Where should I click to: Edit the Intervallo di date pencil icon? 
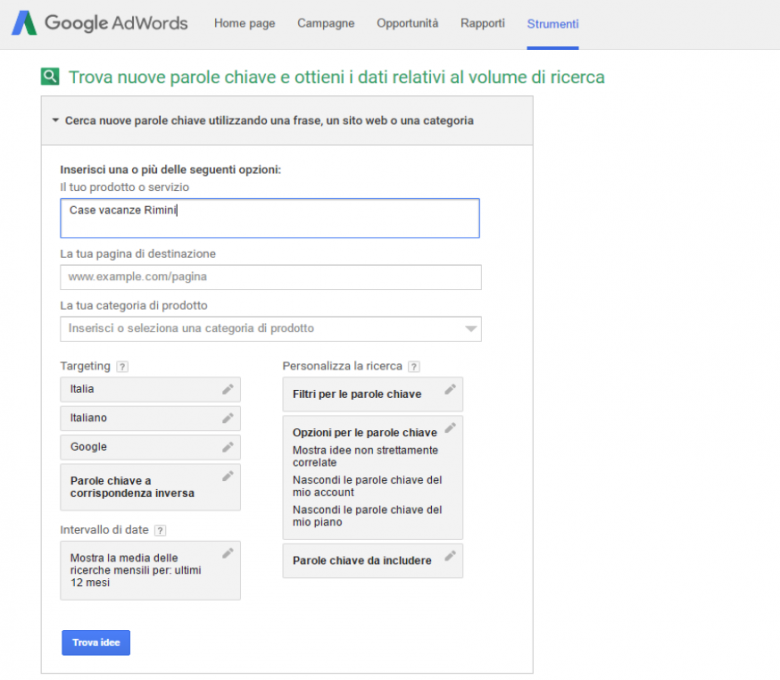pyautogui.click(x=228, y=553)
